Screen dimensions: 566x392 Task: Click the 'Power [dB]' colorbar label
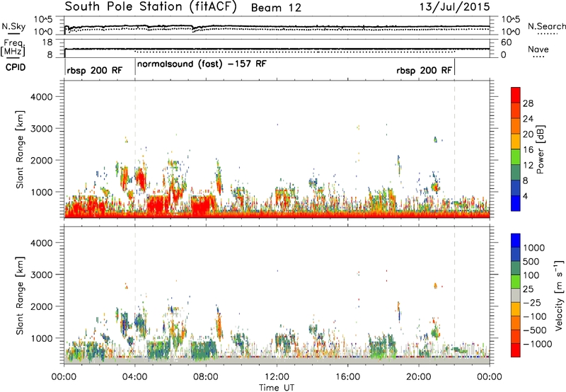[x=541, y=149]
